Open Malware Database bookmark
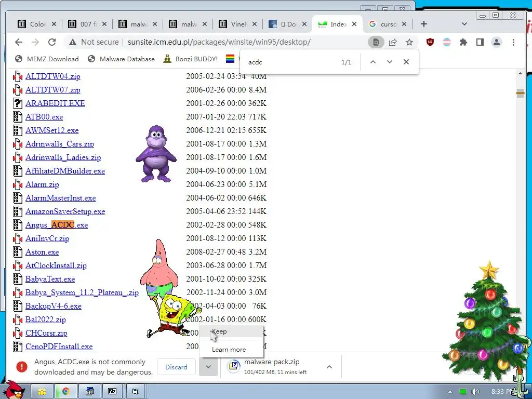Viewport: 532px width, 399px height. pos(121,59)
